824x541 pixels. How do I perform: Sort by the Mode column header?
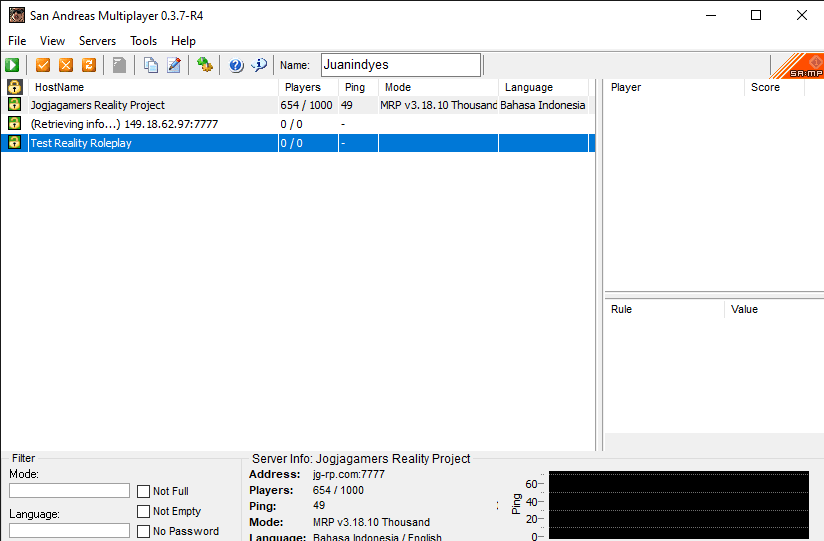[438, 87]
